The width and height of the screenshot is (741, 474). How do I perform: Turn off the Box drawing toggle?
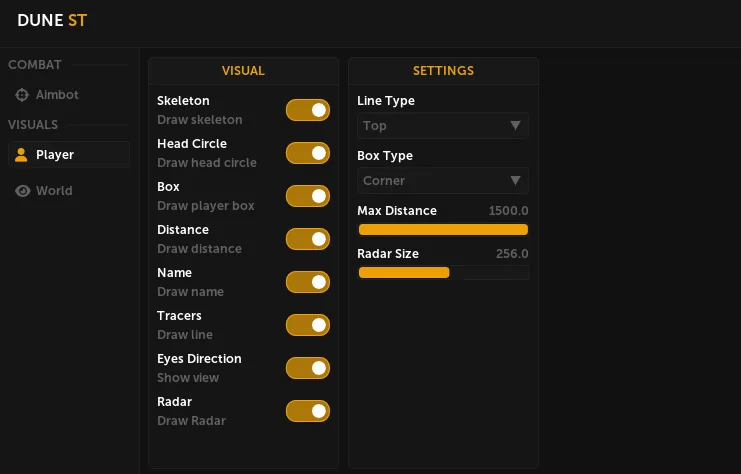(x=308, y=196)
